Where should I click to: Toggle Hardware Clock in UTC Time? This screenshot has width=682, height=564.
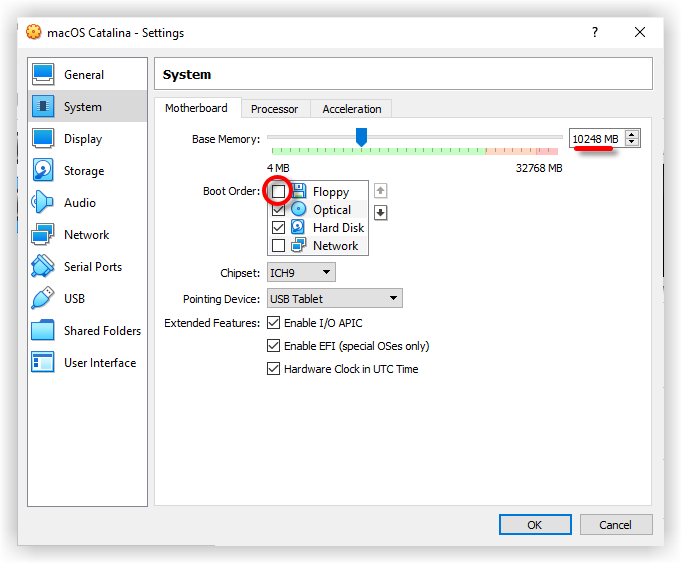(274, 369)
